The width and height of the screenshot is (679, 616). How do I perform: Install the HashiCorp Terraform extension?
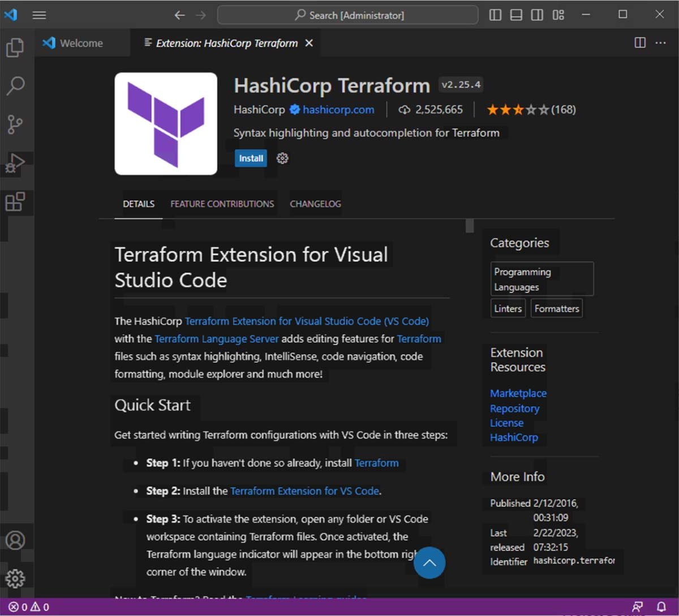(x=251, y=158)
